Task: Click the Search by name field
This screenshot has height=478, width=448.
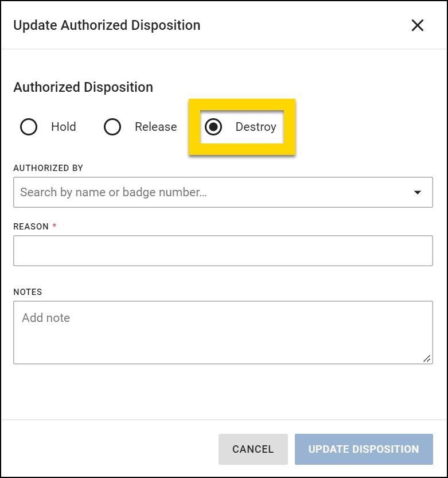Action: click(172, 192)
